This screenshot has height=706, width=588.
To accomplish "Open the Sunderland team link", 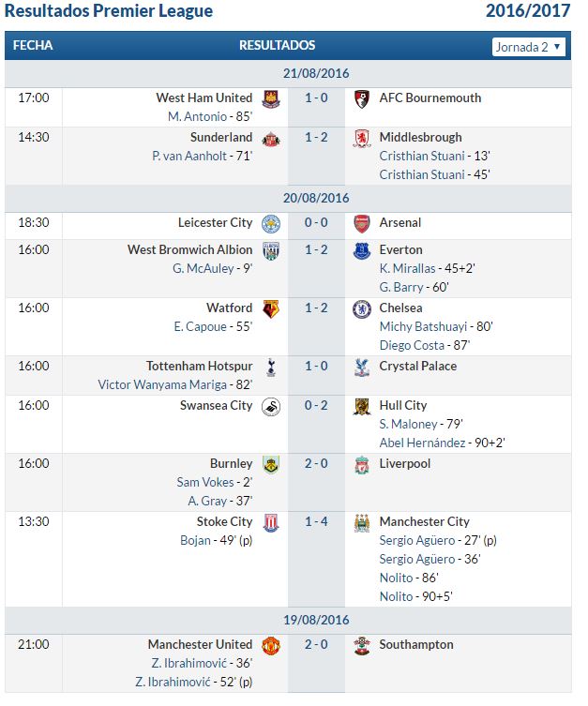I will (x=221, y=137).
